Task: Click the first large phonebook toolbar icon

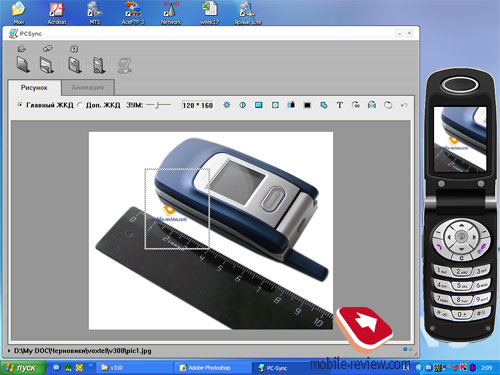Action: (x=23, y=64)
